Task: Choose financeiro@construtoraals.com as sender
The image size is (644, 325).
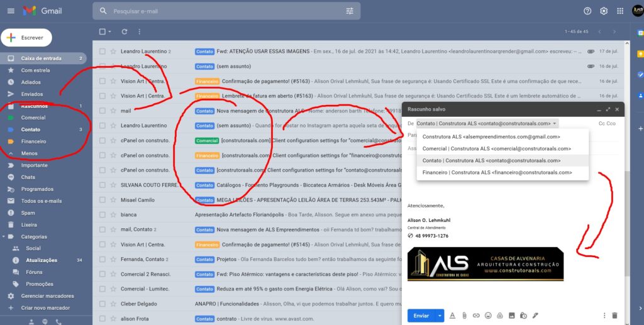Action: [x=502, y=173]
